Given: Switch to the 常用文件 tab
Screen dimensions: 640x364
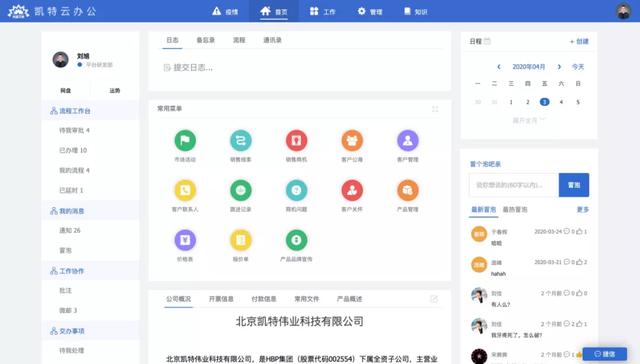Looking at the screenshot, I should [x=307, y=299].
